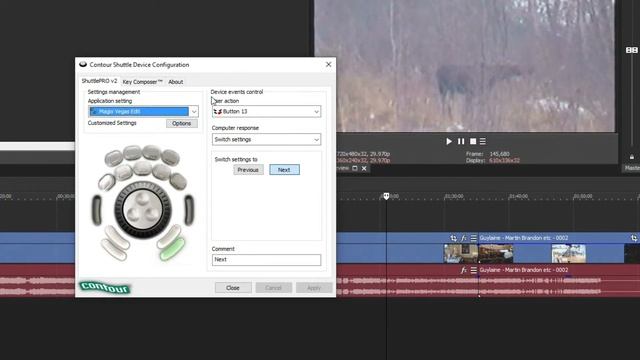Open the Computer response Switch settings dropdown

(x=267, y=140)
